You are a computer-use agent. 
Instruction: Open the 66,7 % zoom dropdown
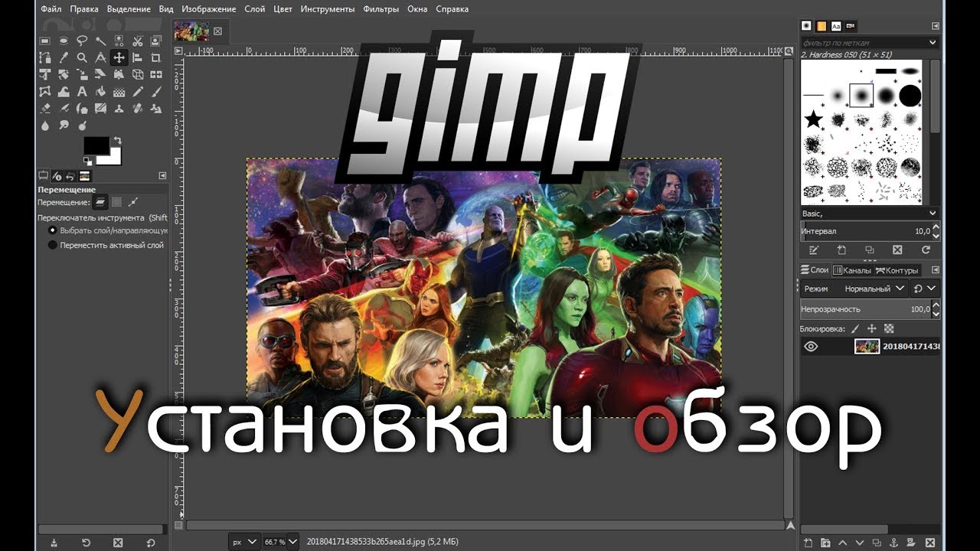pyautogui.click(x=280, y=542)
